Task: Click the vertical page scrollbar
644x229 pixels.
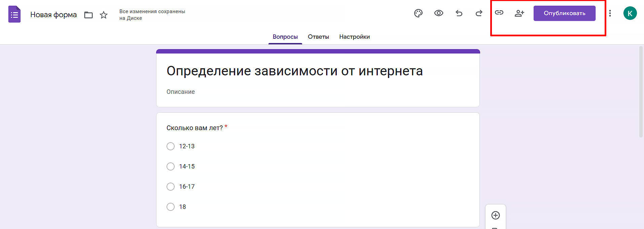Action: [641, 92]
